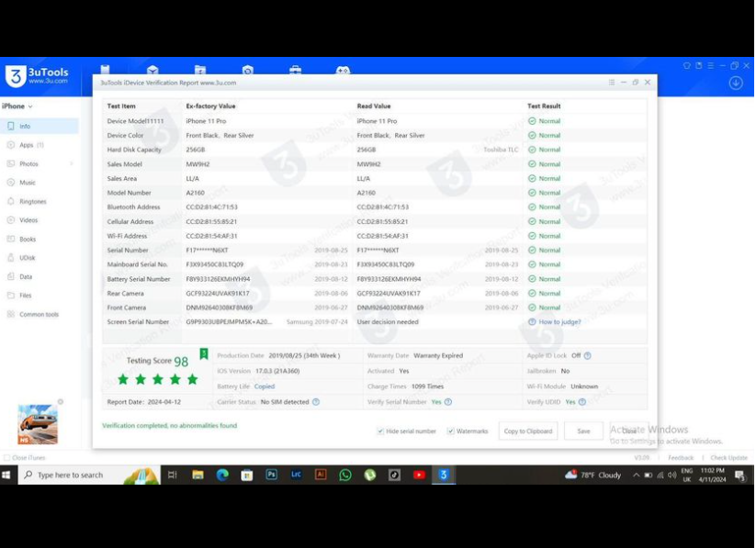
Task: Click the Warranty Expired text
Action: (438, 355)
